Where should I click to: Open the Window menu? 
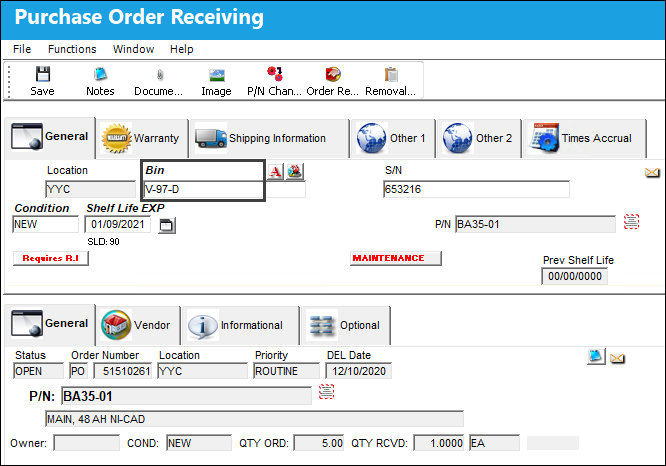[133, 49]
